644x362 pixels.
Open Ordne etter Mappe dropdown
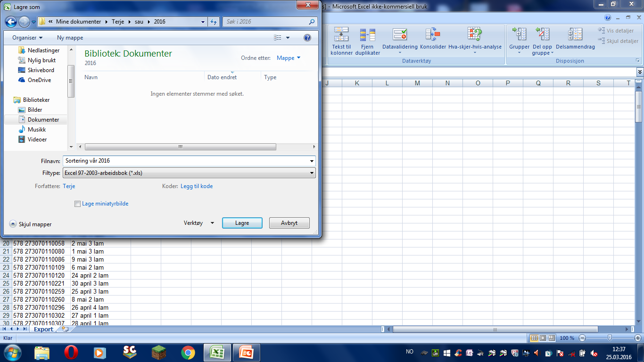tap(289, 58)
